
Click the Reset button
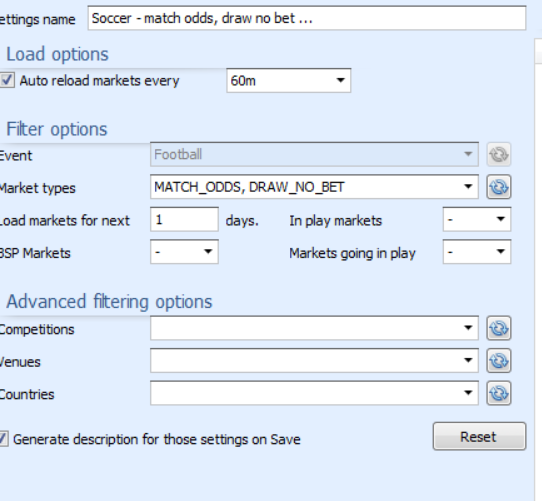pos(479,436)
